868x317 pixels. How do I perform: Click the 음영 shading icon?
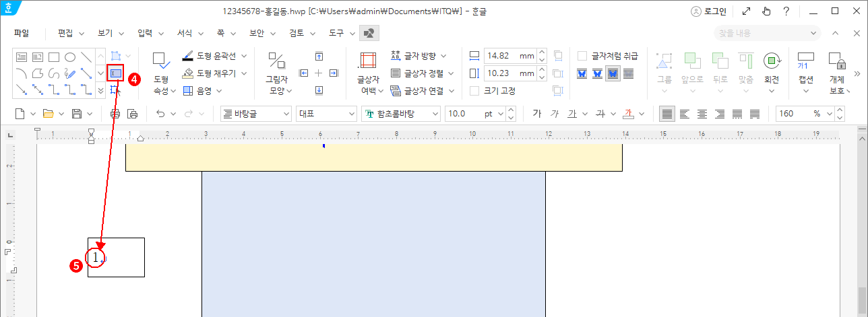[189, 90]
